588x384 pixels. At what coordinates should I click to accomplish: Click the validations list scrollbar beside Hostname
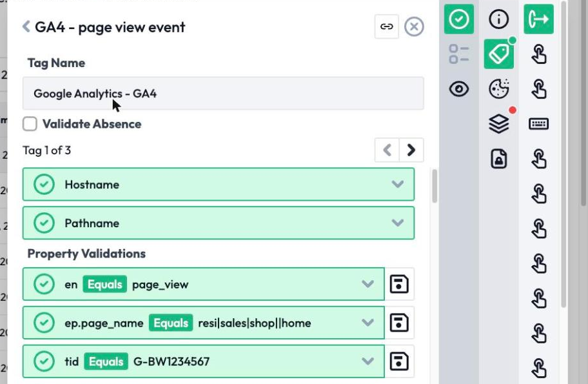435,186
